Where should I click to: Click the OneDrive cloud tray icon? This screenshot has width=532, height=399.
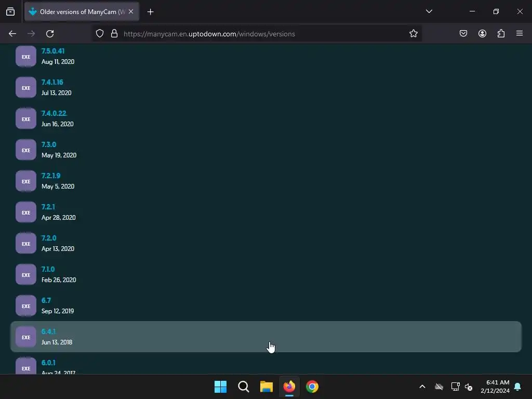[439, 387]
